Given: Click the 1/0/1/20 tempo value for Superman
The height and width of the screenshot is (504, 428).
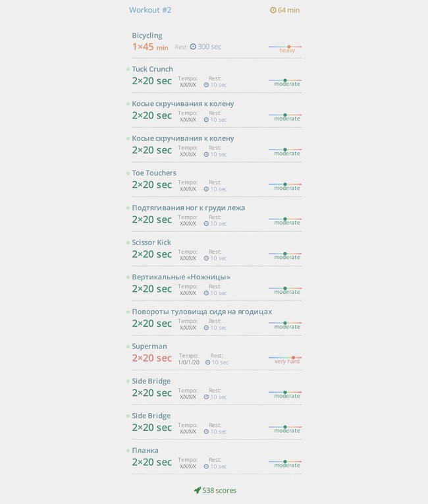Looking at the screenshot, I should [x=188, y=362].
